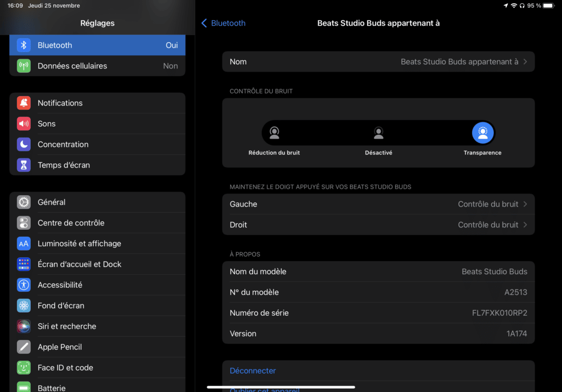Open Écran d'accueil et Dock row
The height and width of the screenshot is (392, 562).
pyautogui.click(x=97, y=264)
